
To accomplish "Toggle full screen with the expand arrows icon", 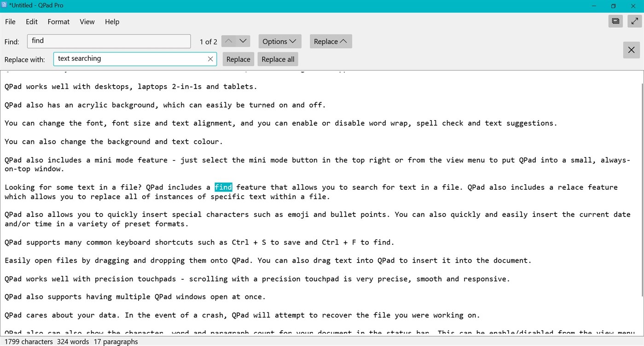I will click(634, 21).
